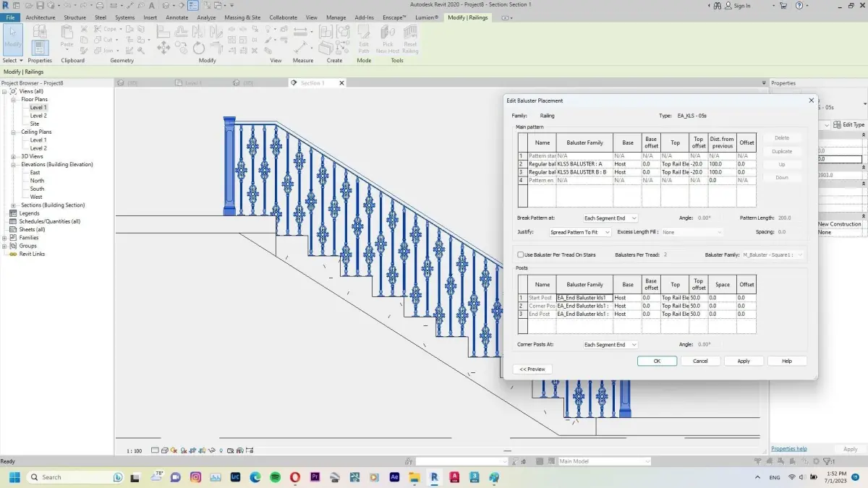
Task: Click the Pick New Host icon
Action: point(388,39)
